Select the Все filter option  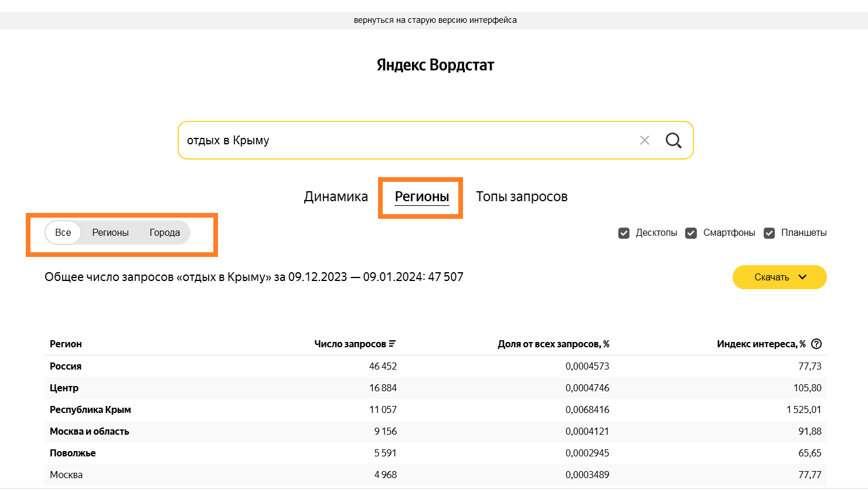[x=63, y=232]
